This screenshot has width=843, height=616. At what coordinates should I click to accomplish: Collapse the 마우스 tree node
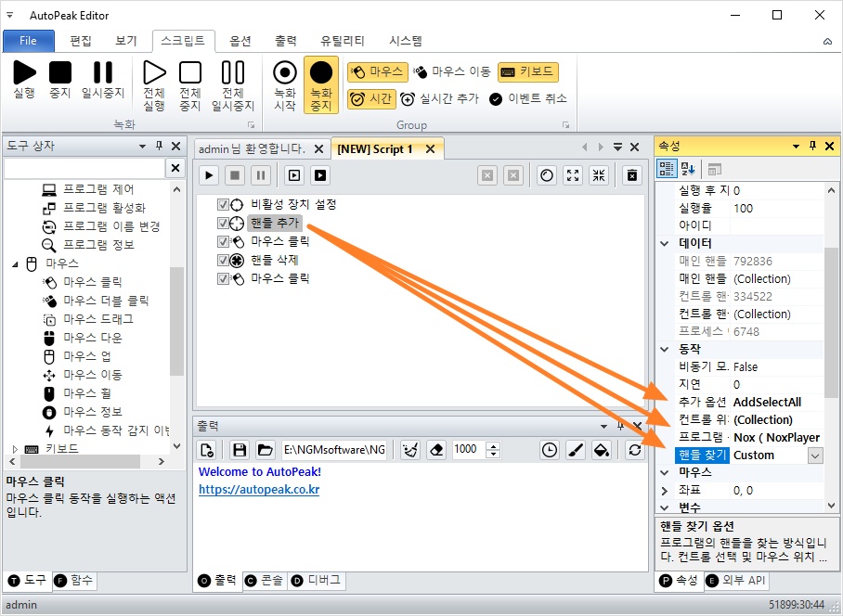[15, 263]
